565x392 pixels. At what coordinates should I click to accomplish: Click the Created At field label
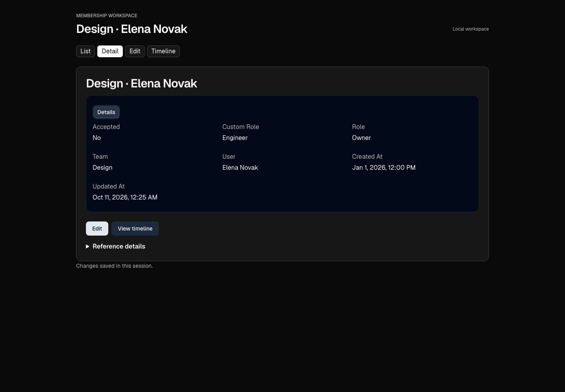coord(367,157)
